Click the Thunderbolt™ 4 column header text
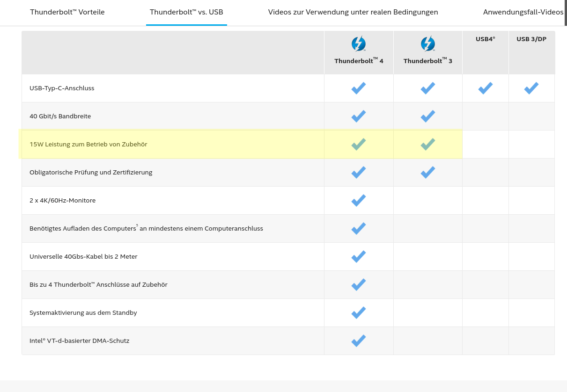 tap(359, 61)
